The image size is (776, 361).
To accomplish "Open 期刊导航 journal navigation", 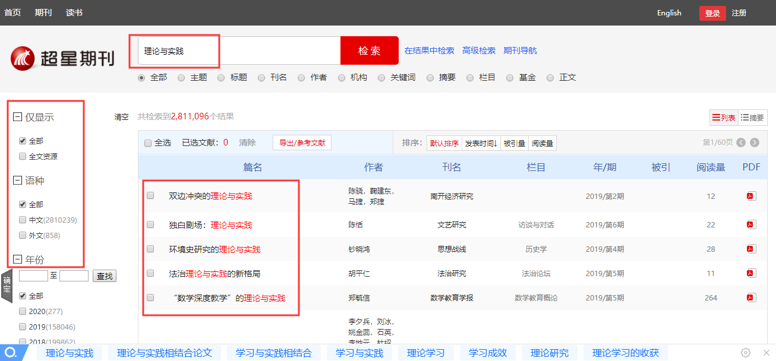I will click(520, 51).
